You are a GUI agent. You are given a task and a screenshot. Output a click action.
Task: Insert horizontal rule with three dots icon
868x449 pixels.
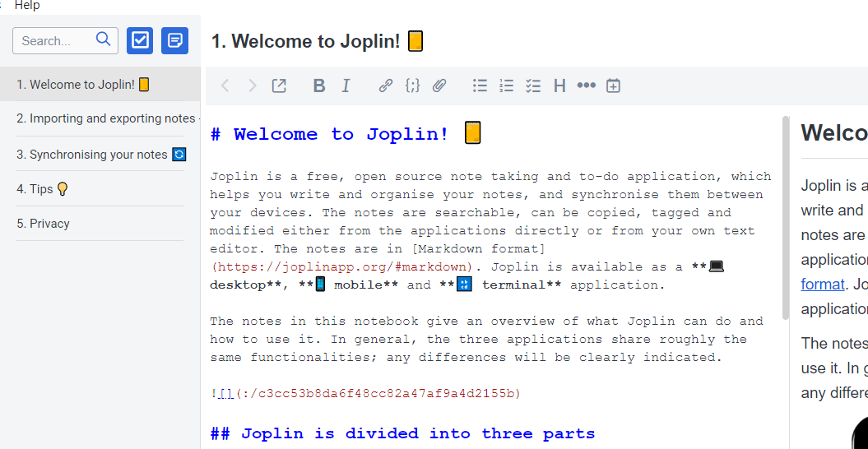point(587,86)
